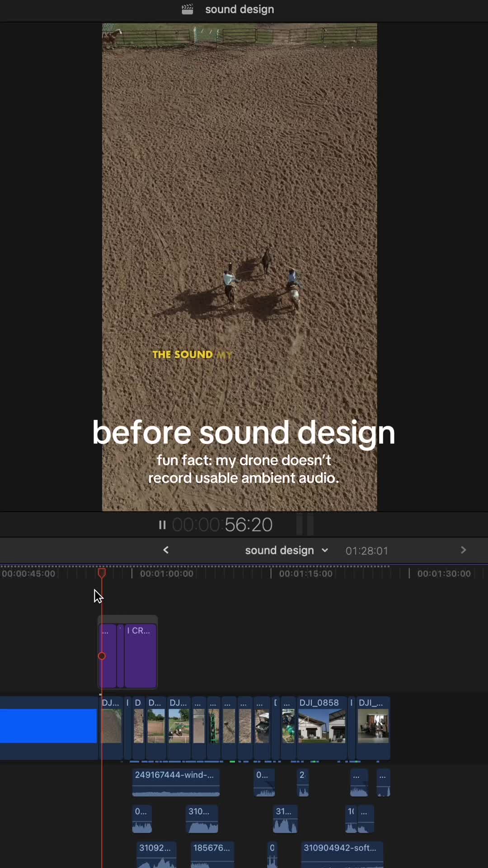Image resolution: width=488 pixels, height=868 pixels.
Task: Select the purple I CR... title clip
Action: tap(141, 656)
